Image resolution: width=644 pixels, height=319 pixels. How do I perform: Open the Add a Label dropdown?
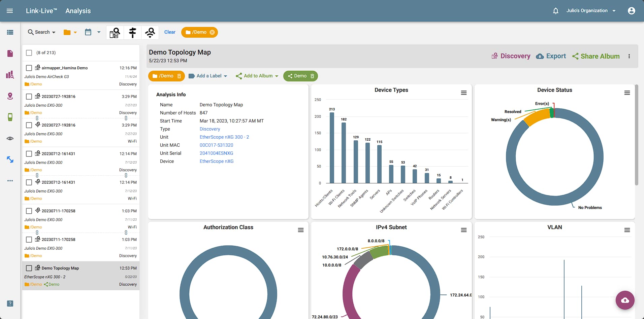pyautogui.click(x=208, y=76)
